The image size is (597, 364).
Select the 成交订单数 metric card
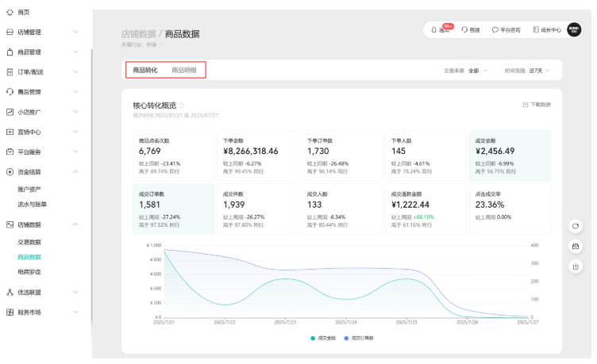[x=173, y=209]
